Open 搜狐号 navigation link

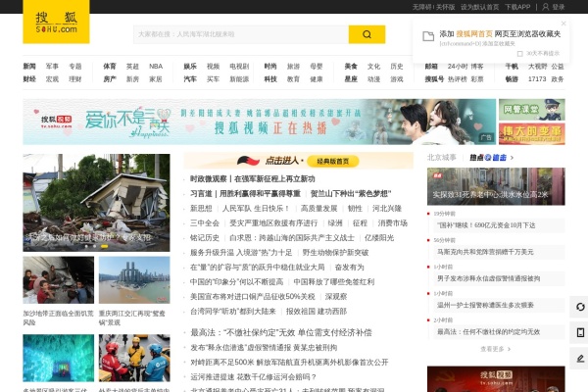tap(434, 78)
